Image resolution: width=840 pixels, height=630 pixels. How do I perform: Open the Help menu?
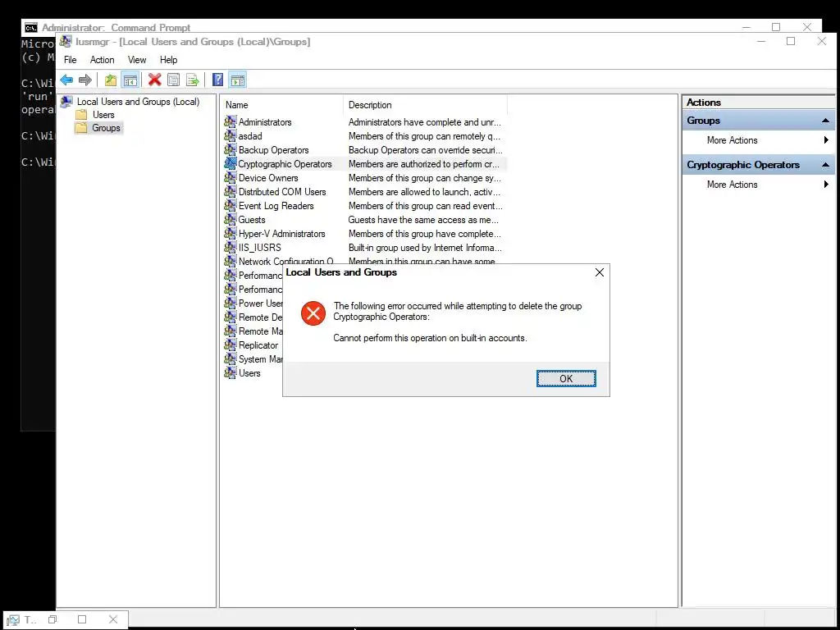(168, 60)
